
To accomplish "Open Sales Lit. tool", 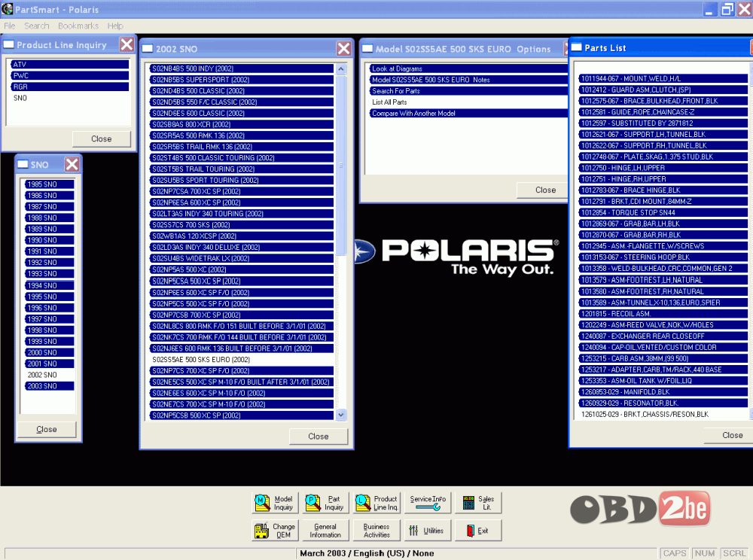I will tap(478, 502).
